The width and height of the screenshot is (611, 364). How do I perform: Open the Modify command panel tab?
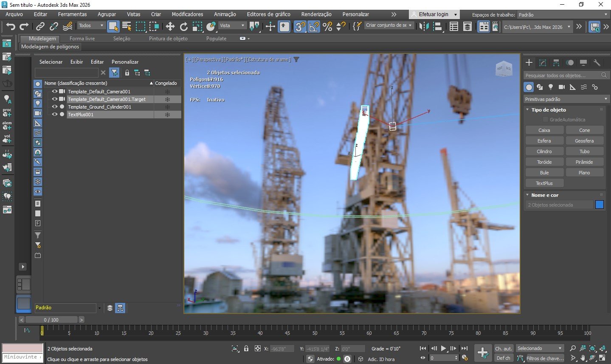pos(543,63)
